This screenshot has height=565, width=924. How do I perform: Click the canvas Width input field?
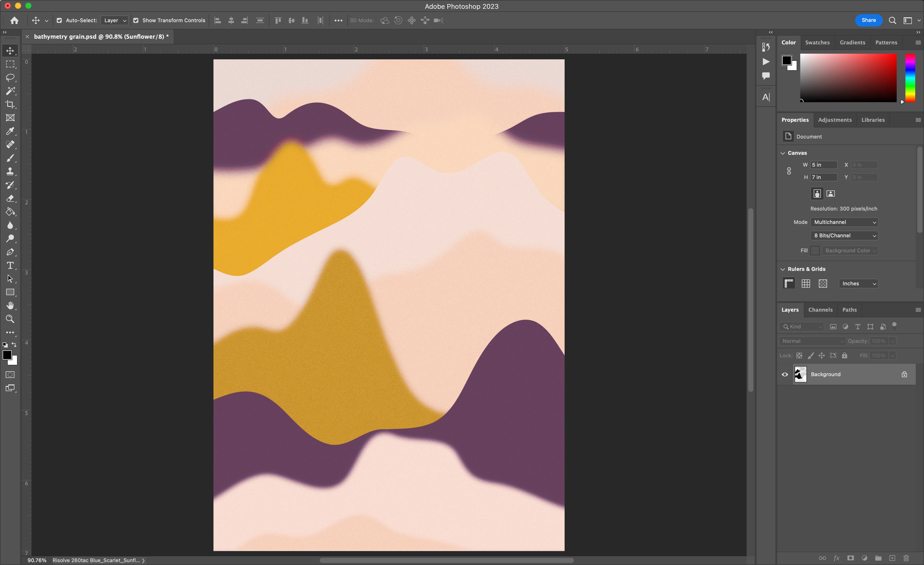pos(823,165)
